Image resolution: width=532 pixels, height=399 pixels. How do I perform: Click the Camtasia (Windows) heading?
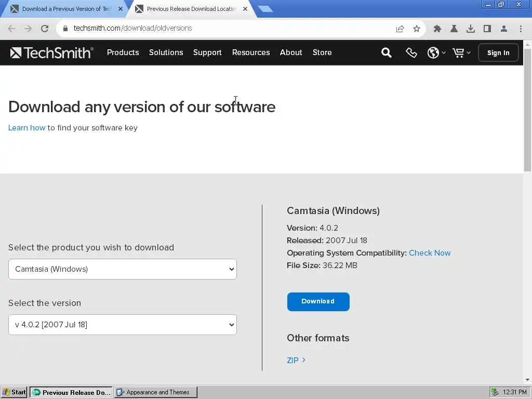333,211
